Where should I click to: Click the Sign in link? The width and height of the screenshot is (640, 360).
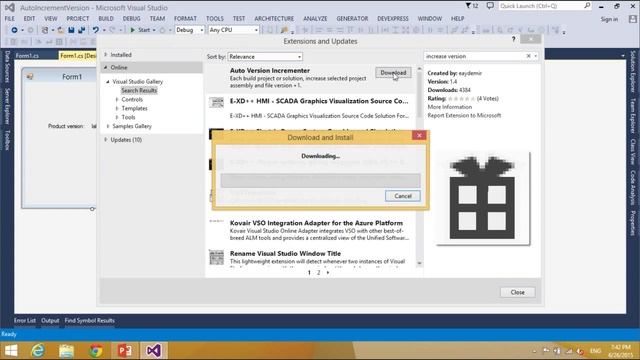click(609, 19)
